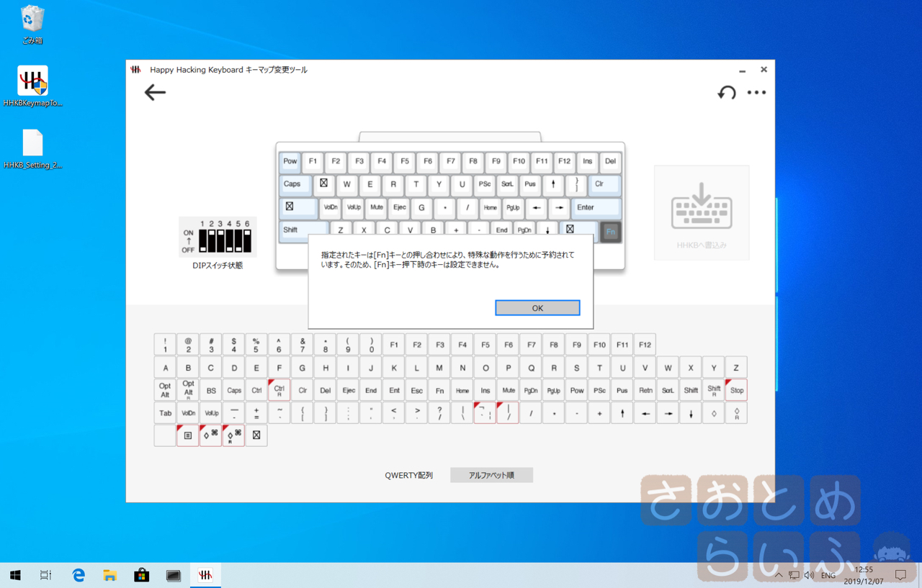Toggle DIP switch 2
922x588 pixels.
(212, 241)
